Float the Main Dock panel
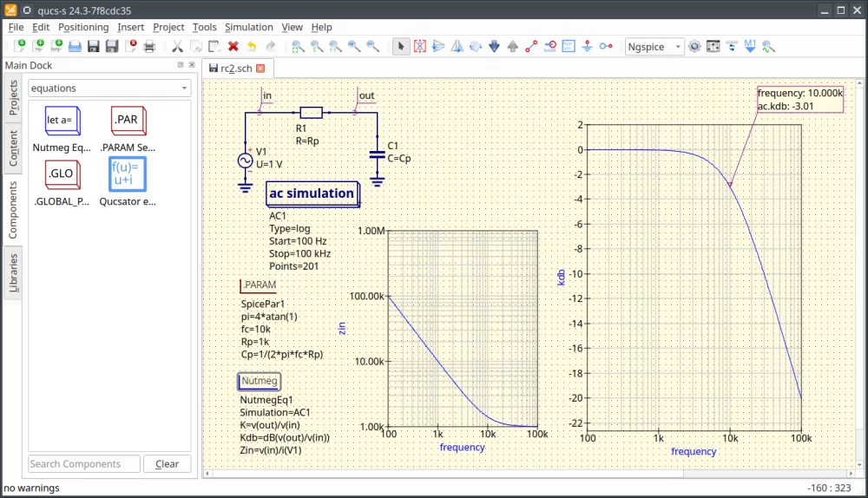 coord(181,65)
